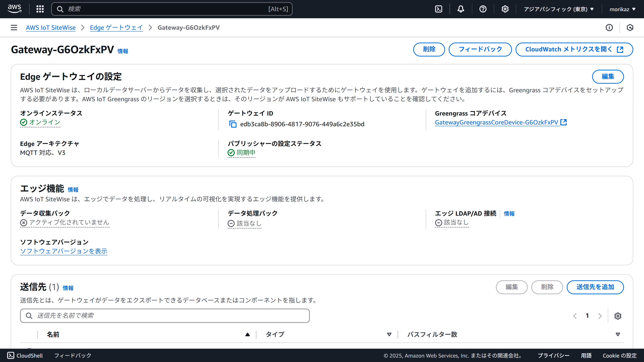
Task: Click the フィードバック button in header
Action: point(480,49)
